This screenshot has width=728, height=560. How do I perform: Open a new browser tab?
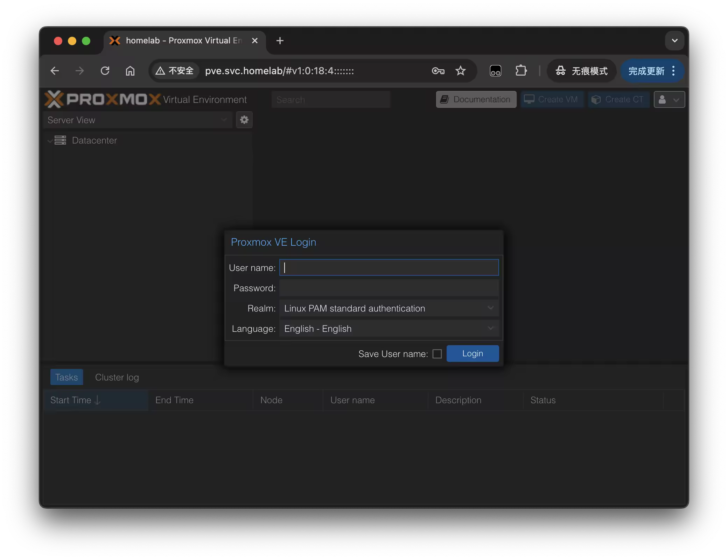click(280, 41)
